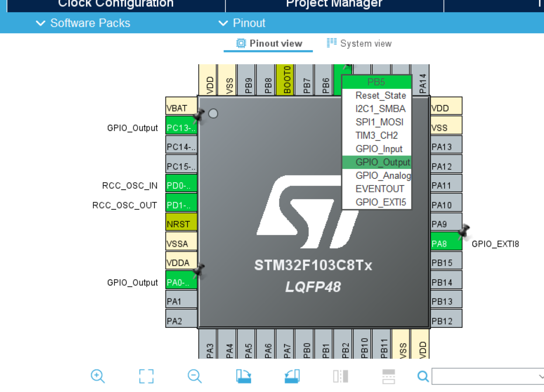
Task: Click the PB11 pin on bottom
Action: click(382, 344)
